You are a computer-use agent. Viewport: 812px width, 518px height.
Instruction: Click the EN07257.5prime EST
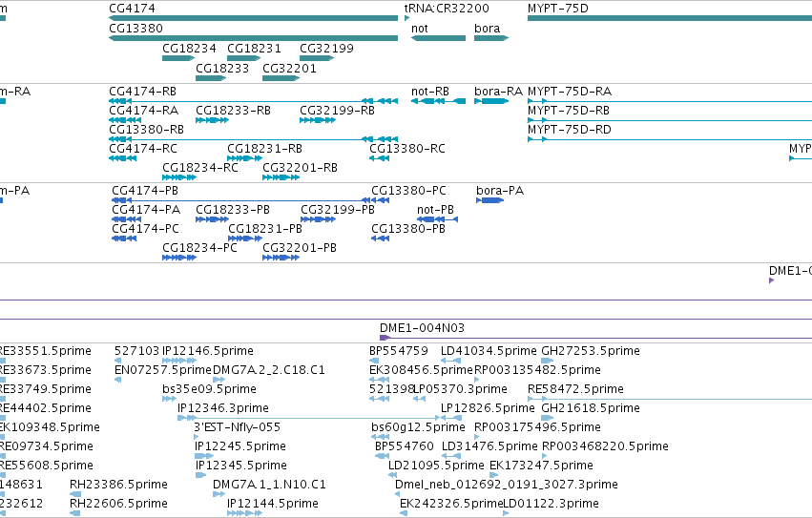(117, 380)
